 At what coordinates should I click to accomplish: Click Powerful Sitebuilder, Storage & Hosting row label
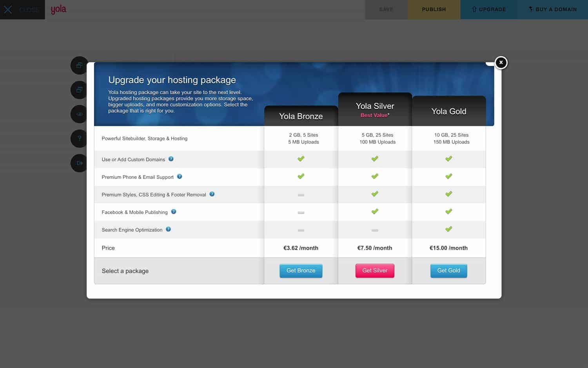pos(145,138)
